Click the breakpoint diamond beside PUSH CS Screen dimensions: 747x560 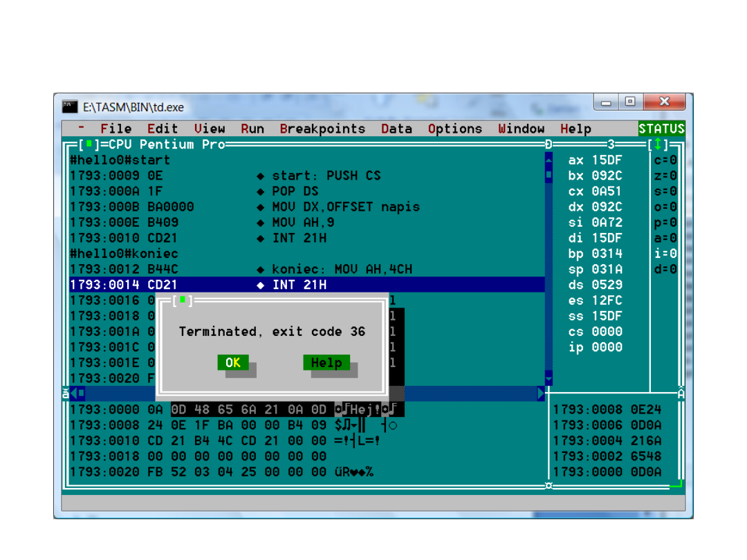(261, 176)
